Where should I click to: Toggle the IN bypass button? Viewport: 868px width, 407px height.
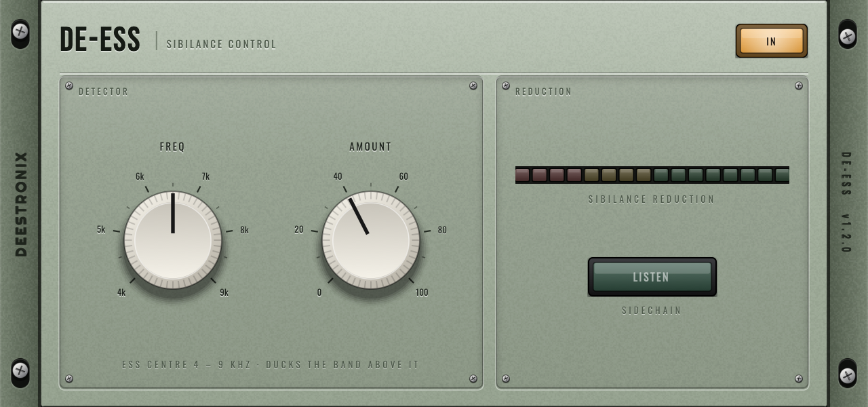(771, 41)
